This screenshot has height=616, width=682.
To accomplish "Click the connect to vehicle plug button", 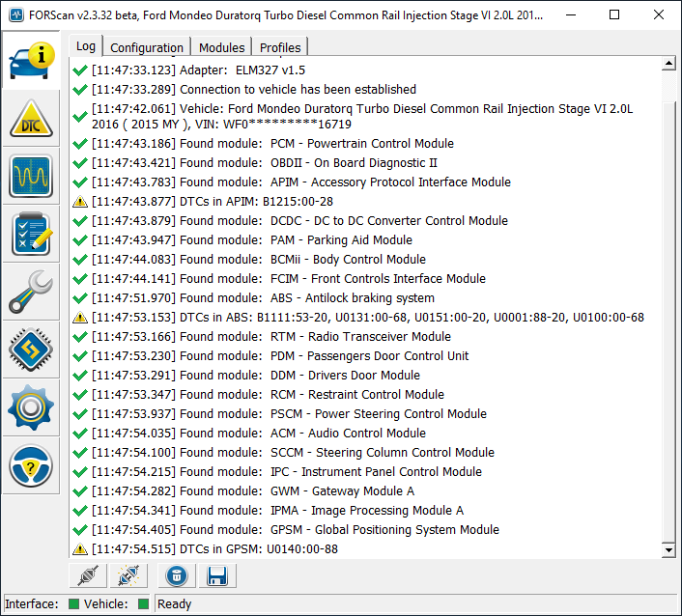I will point(88,576).
